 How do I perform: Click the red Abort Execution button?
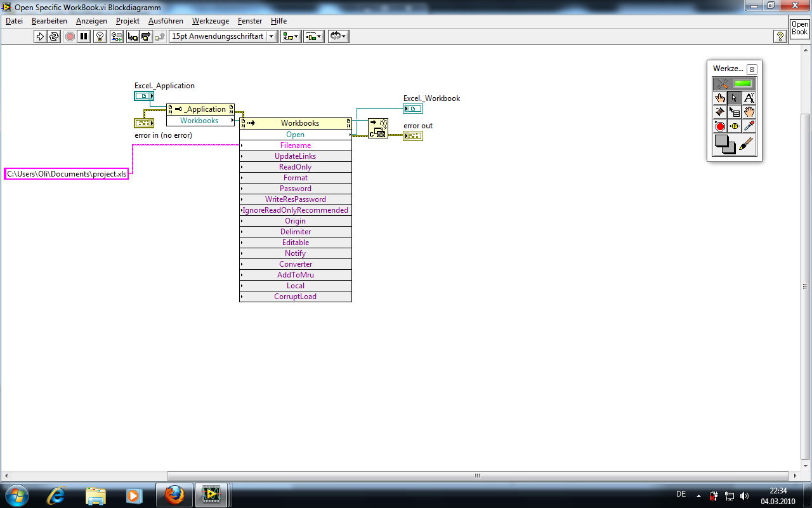[x=70, y=36]
